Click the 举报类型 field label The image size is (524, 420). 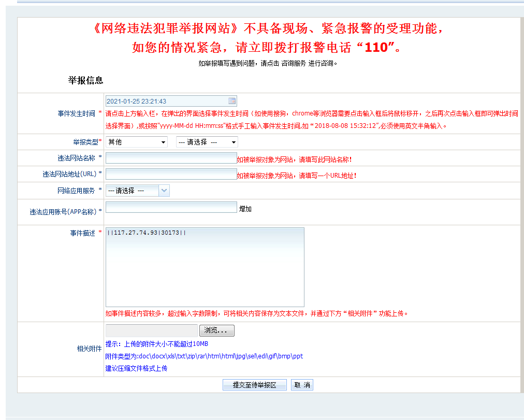click(x=85, y=142)
